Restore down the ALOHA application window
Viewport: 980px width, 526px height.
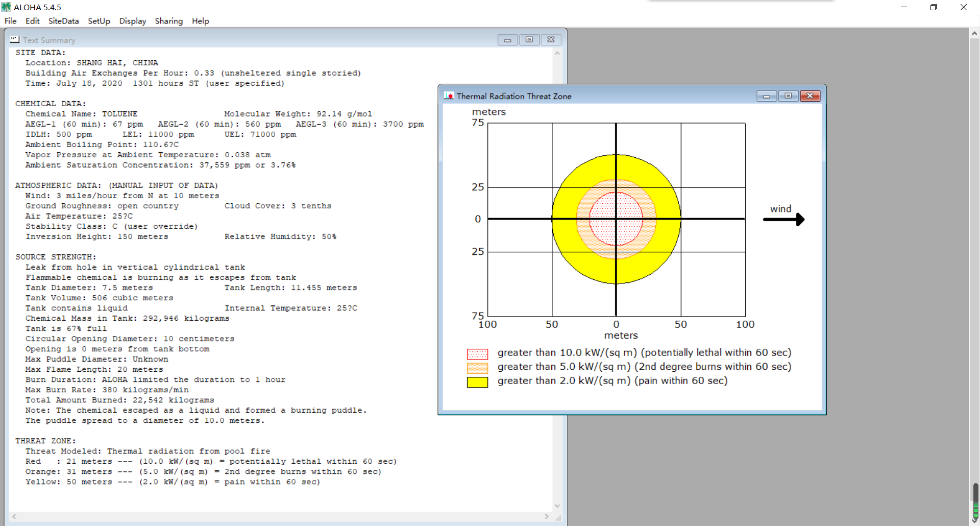[x=934, y=7]
